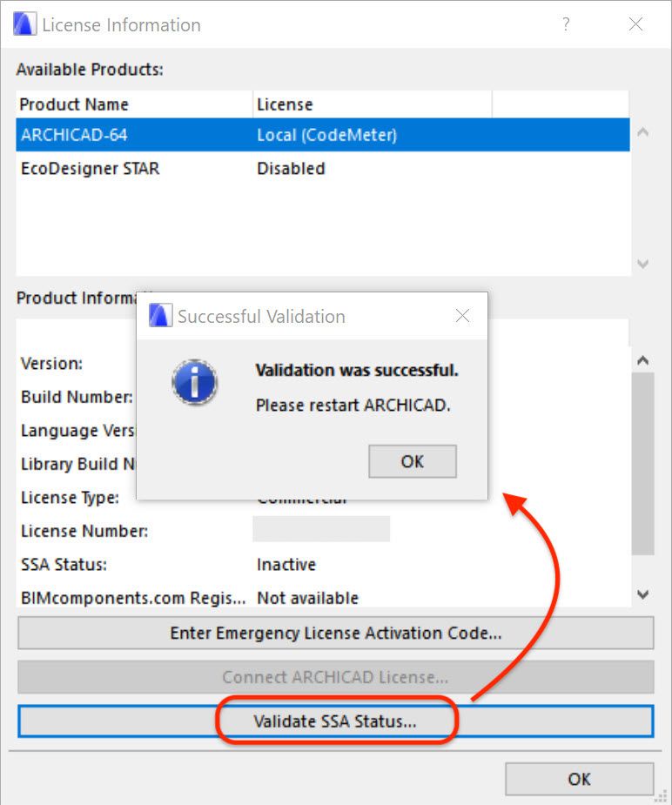This screenshot has width=672, height=805.
Task: Click ARCHICAD logo in License Information title
Action: 24,23
